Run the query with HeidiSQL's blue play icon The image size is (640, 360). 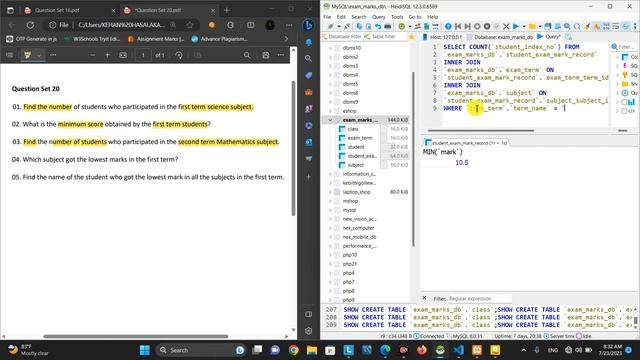(516, 27)
